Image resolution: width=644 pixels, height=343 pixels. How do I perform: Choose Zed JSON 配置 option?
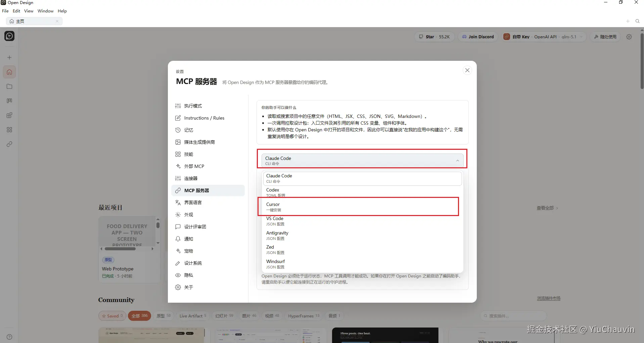(362, 250)
